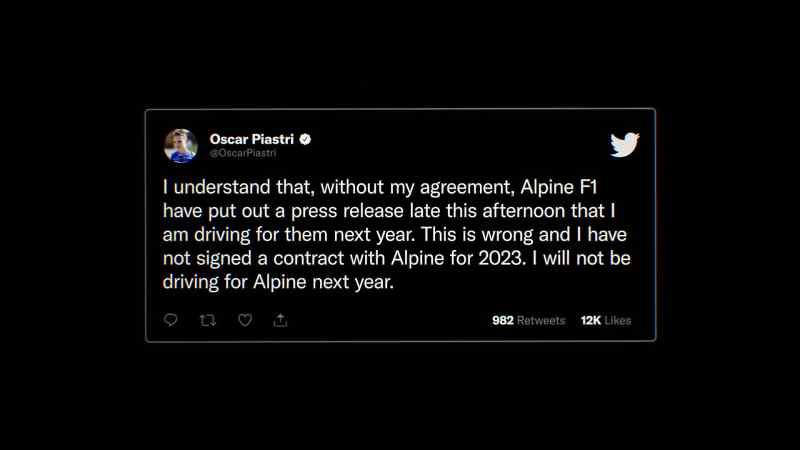
Task: Click the word Likes label
Action: pos(618,320)
